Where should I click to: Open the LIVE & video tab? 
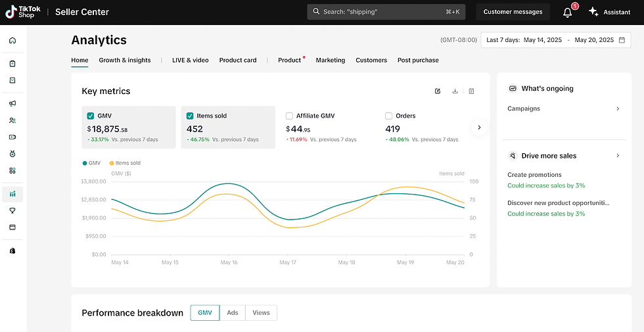pyautogui.click(x=190, y=60)
